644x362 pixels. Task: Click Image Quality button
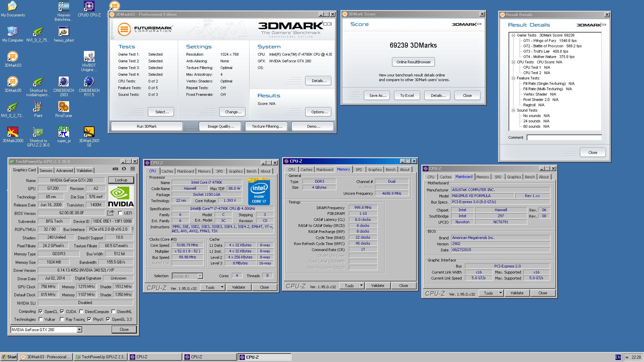click(x=221, y=126)
